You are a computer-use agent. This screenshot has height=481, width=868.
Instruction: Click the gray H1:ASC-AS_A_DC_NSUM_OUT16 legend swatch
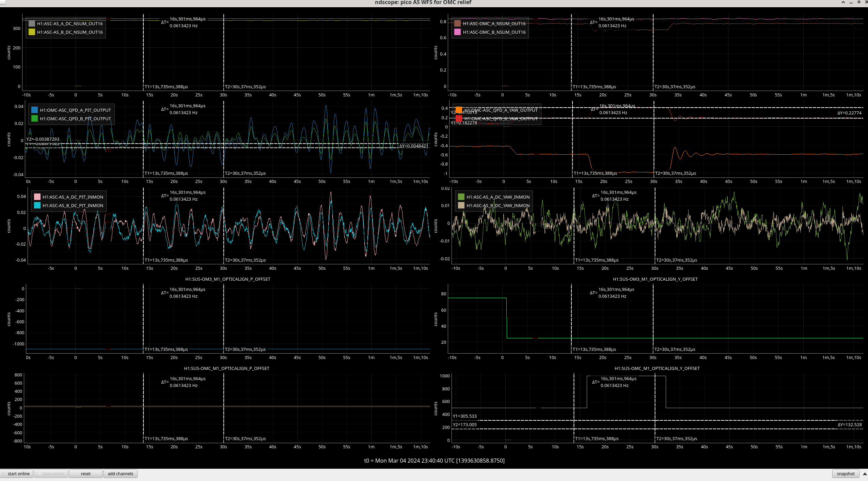tap(32, 24)
